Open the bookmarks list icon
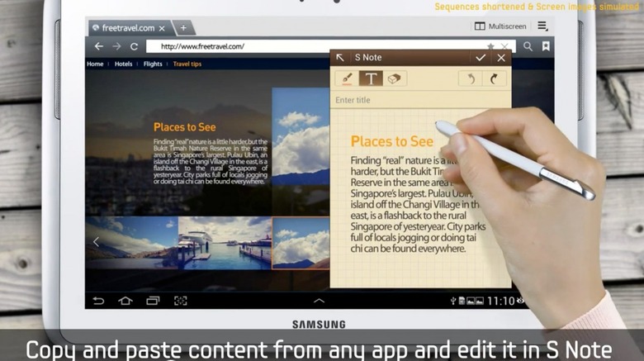 pos(546,46)
